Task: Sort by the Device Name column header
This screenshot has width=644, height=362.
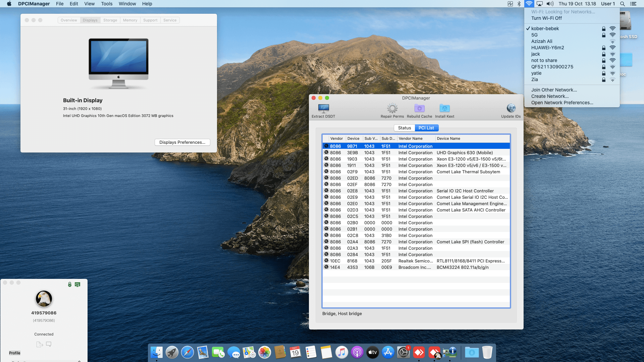Action: click(473, 138)
